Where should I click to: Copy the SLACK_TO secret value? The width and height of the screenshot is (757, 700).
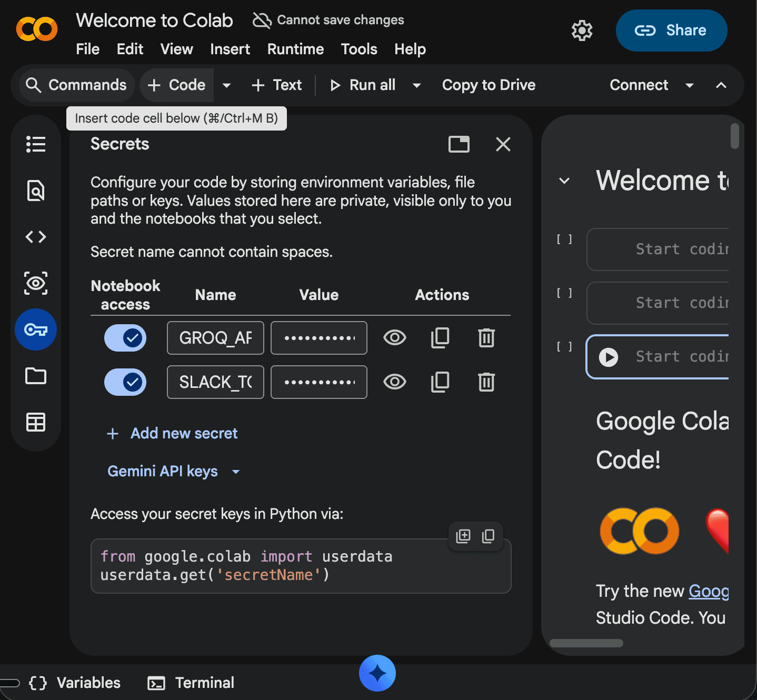pos(440,382)
